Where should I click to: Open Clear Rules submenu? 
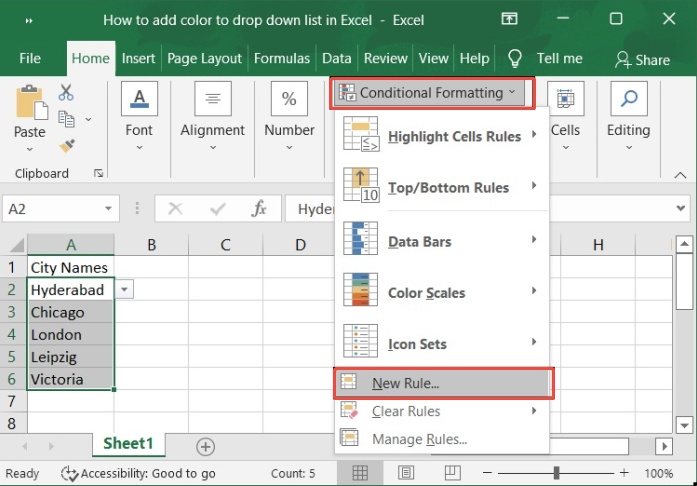442,411
